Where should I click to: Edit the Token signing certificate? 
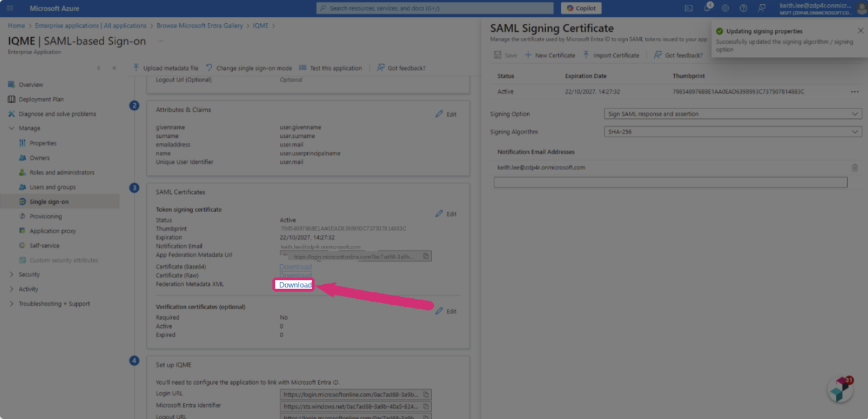446,214
